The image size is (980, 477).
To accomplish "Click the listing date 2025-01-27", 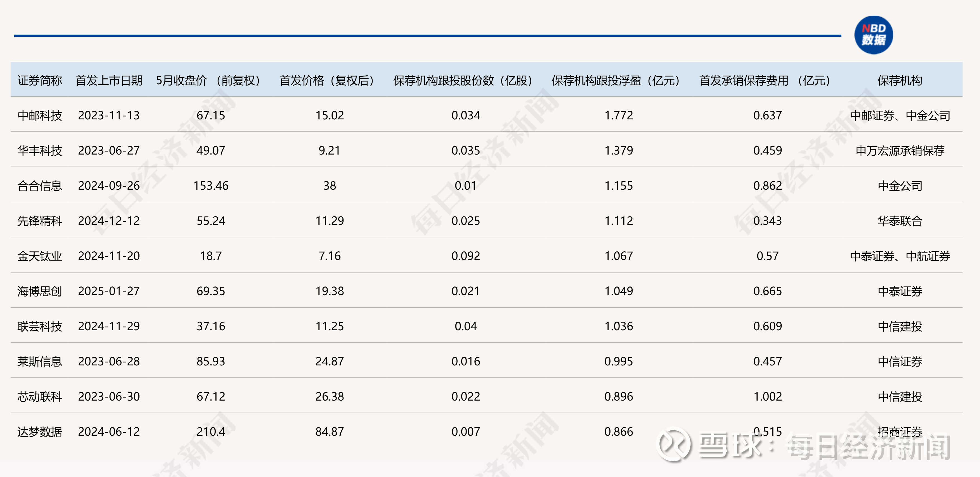I will pos(109,291).
